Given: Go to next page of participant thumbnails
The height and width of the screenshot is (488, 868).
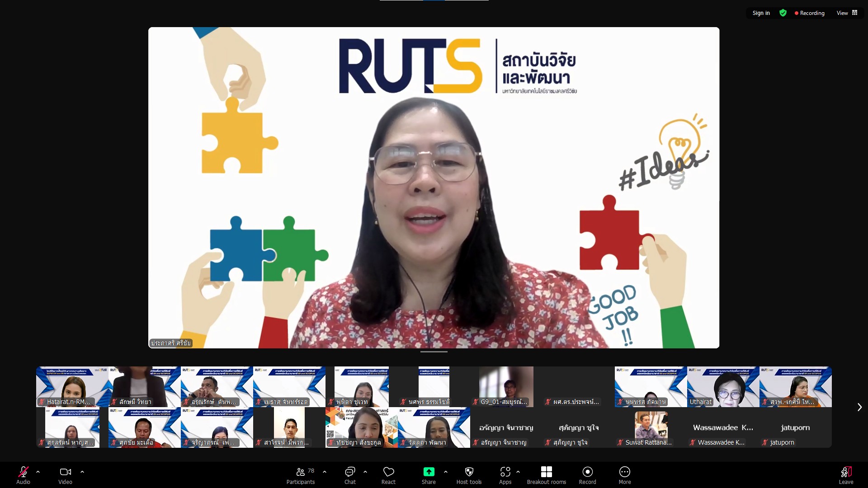Looking at the screenshot, I should point(859,407).
